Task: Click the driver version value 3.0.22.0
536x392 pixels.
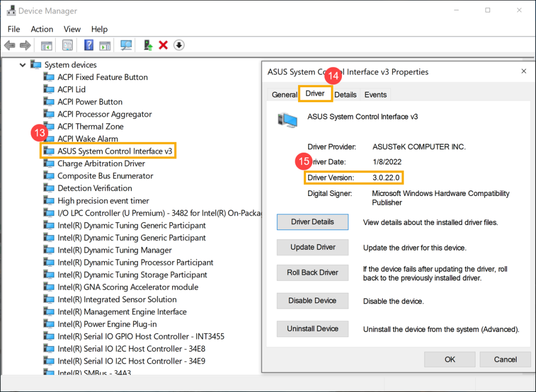Action: point(386,178)
